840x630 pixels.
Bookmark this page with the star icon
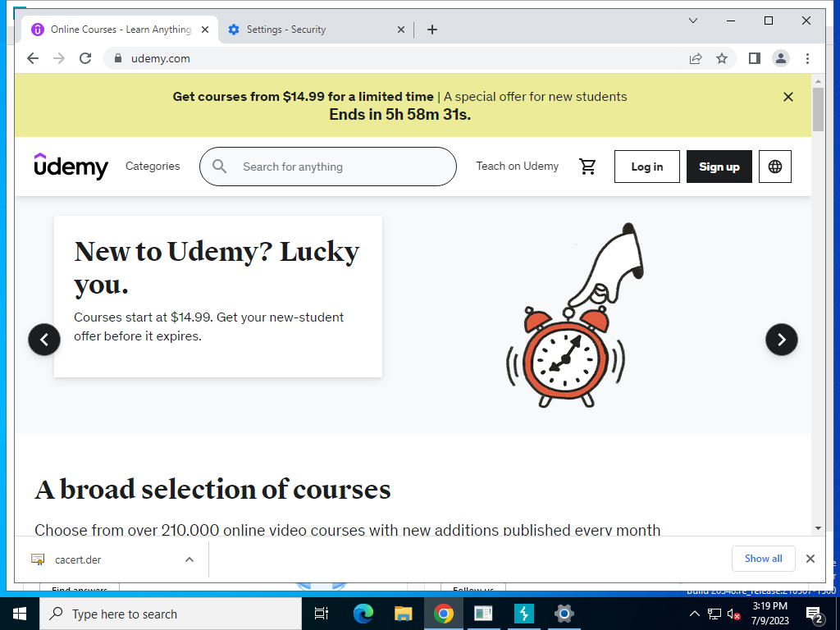click(722, 58)
